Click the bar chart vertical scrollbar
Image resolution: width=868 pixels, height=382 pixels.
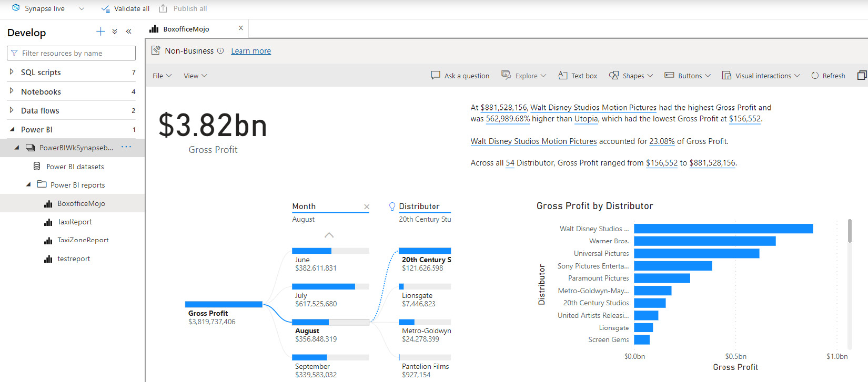point(850,231)
